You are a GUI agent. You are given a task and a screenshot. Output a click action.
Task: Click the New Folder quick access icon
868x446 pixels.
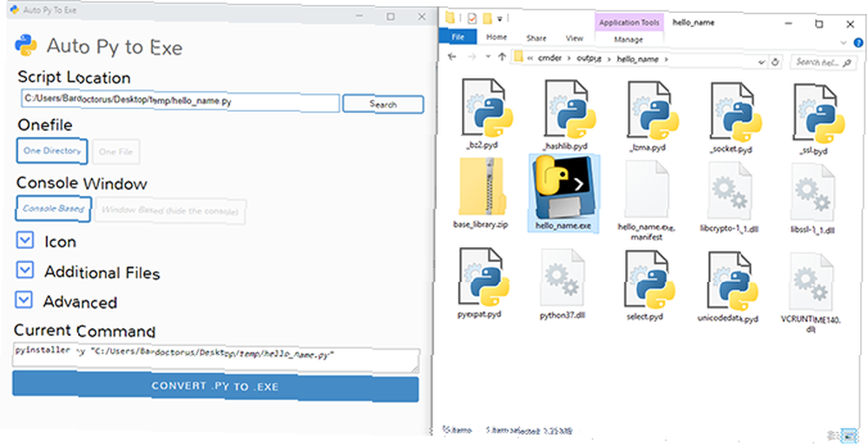(x=487, y=18)
